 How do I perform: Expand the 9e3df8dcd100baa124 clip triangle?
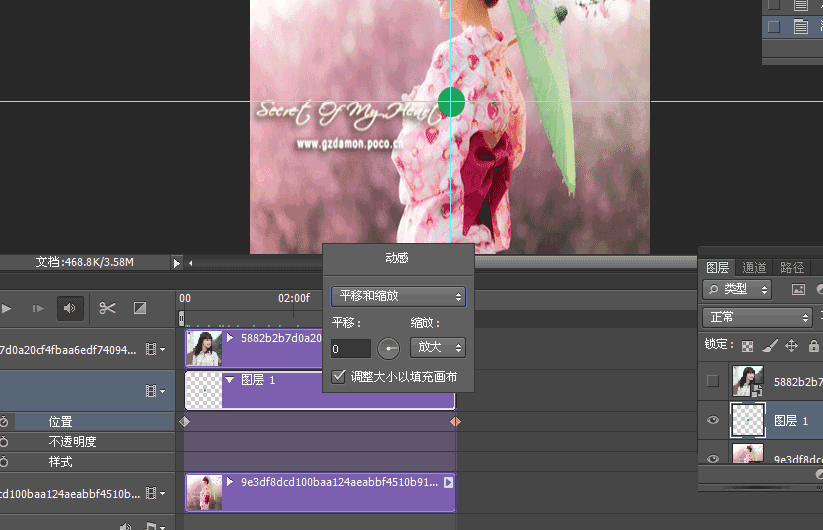[230, 481]
